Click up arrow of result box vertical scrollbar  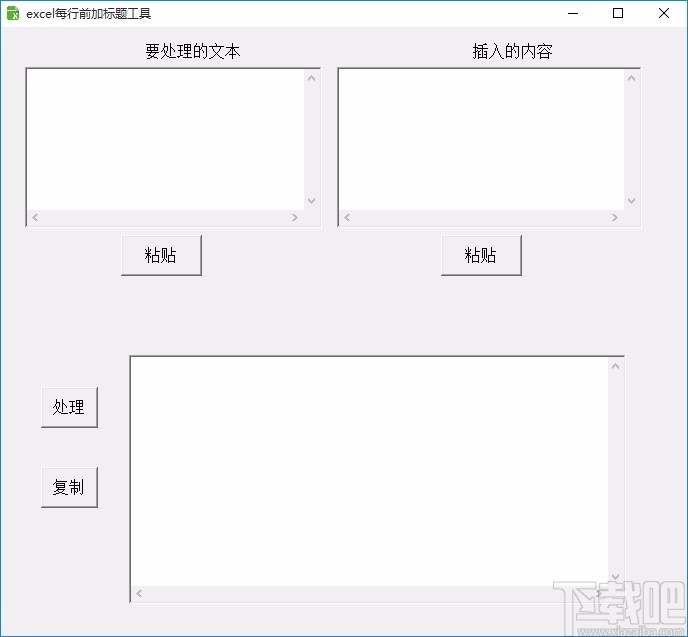[x=616, y=366]
